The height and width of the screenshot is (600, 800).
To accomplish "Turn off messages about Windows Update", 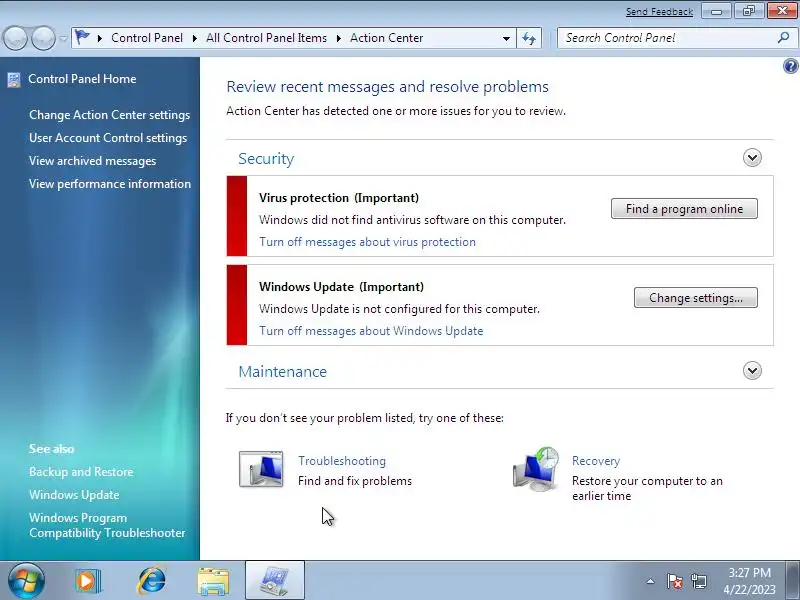I will coord(371,331).
